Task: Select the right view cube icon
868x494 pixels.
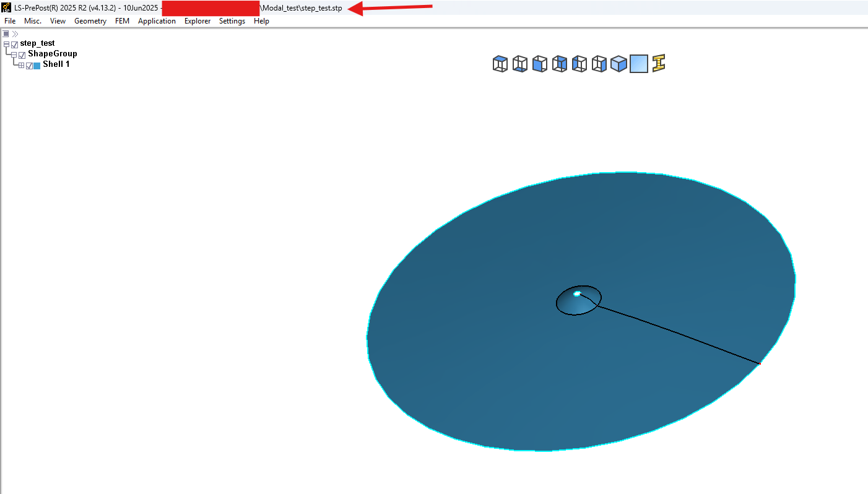Action: (599, 64)
